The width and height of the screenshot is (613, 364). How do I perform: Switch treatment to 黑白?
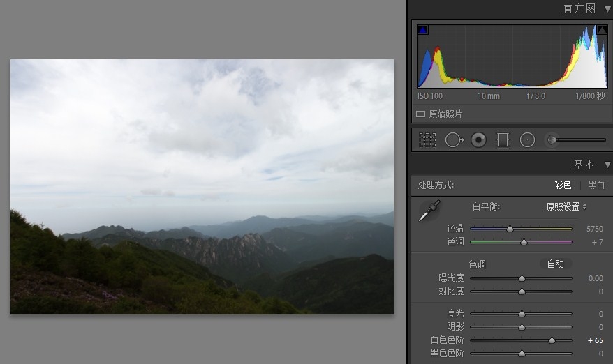click(596, 185)
